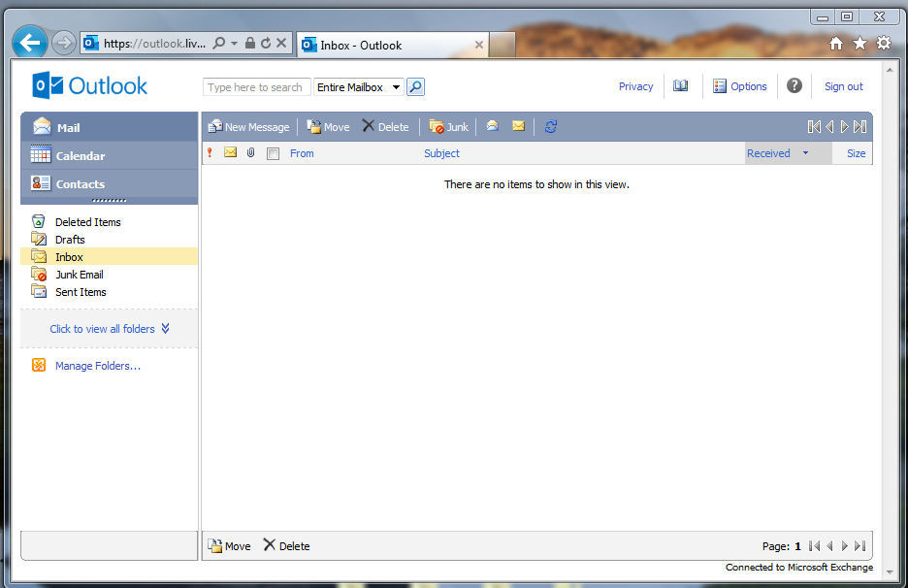Click the browser Back arrow button
The height and width of the screenshot is (588, 908).
30,43
